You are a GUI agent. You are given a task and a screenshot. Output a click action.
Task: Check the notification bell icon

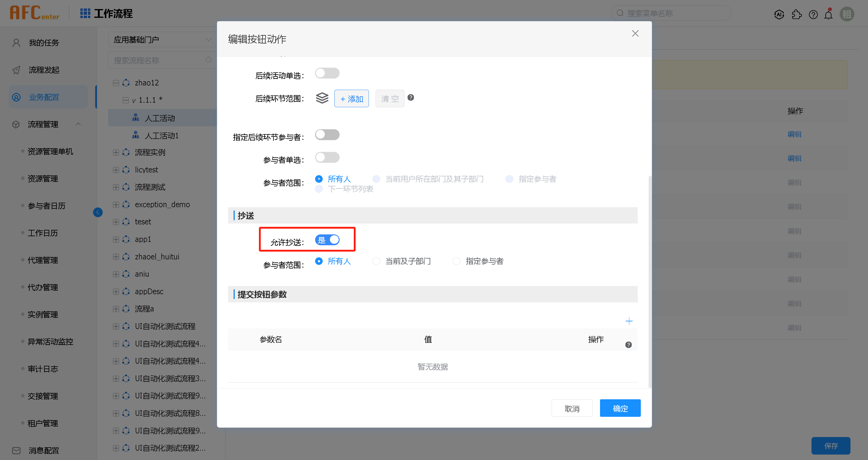tap(829, 14)
